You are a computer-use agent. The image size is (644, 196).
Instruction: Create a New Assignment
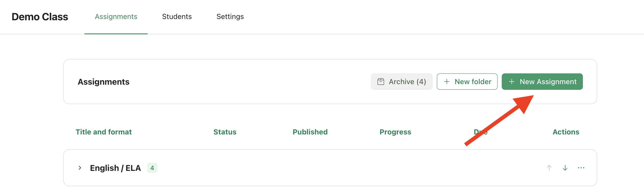pyautogui.click(x=542, y=82)
